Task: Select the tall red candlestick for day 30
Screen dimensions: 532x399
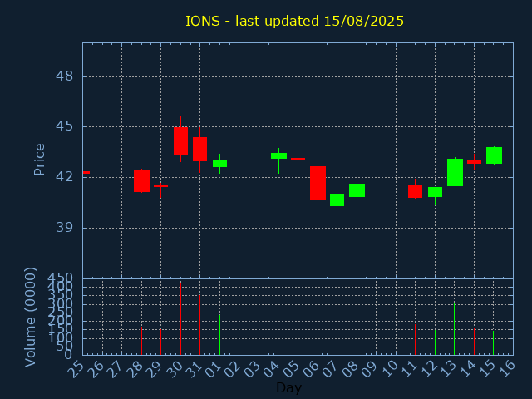Action: click(x=180, y=140)
